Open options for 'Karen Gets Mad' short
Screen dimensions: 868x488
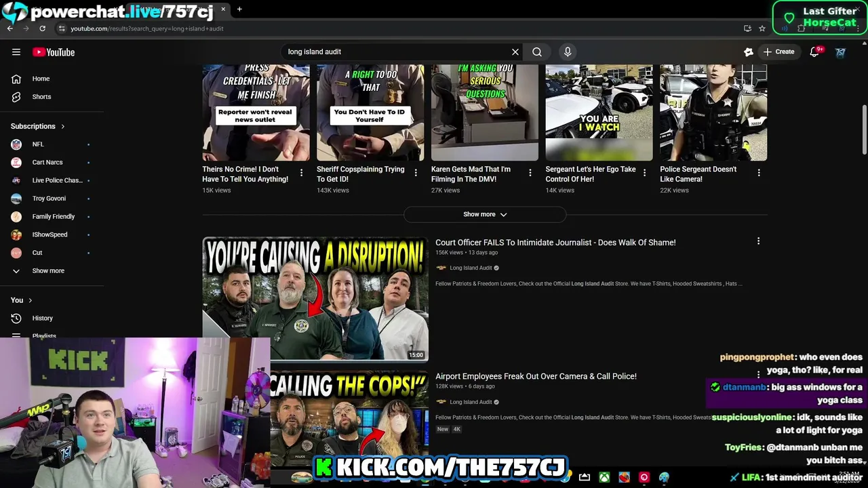tap(530, 173)
